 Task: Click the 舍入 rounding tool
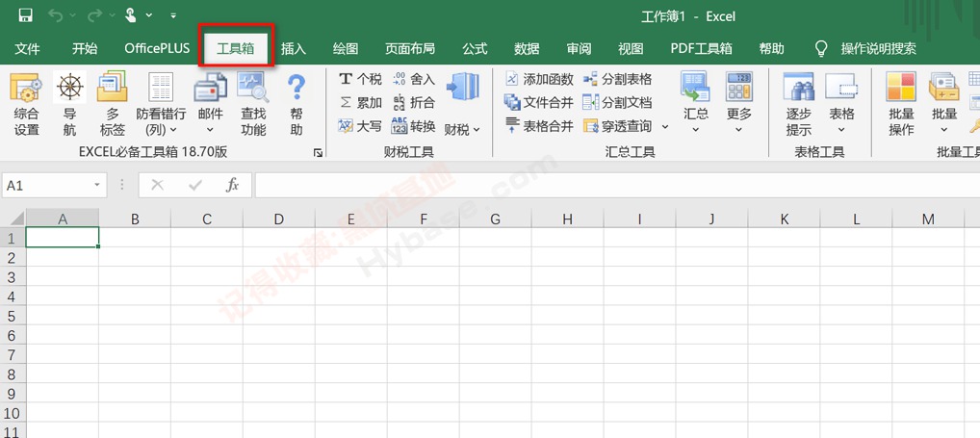click(413, 79)
